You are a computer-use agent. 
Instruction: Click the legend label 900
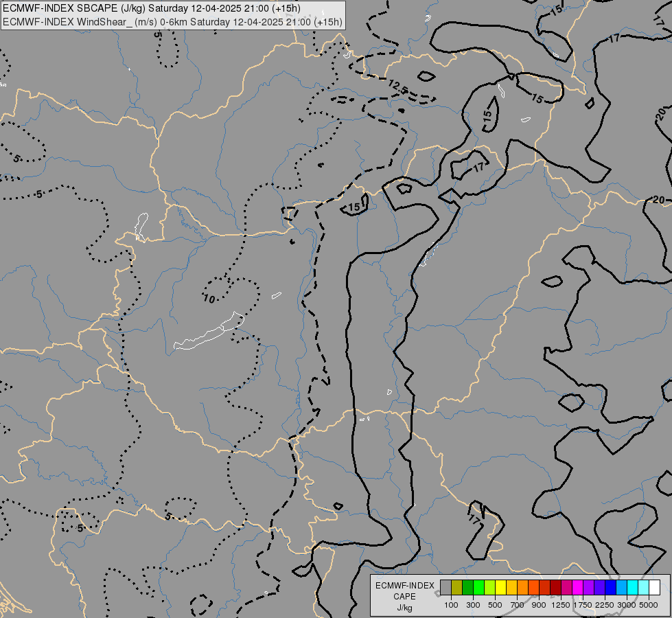click(539, 605)
